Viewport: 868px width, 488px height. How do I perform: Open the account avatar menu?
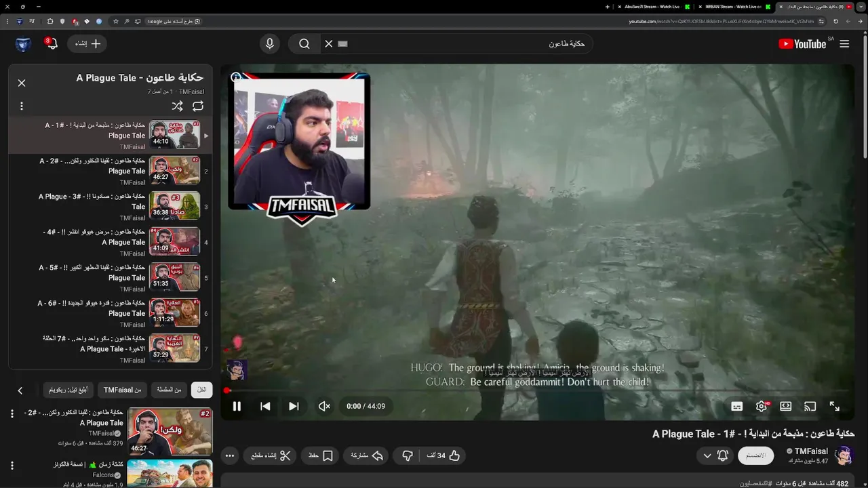23,44
